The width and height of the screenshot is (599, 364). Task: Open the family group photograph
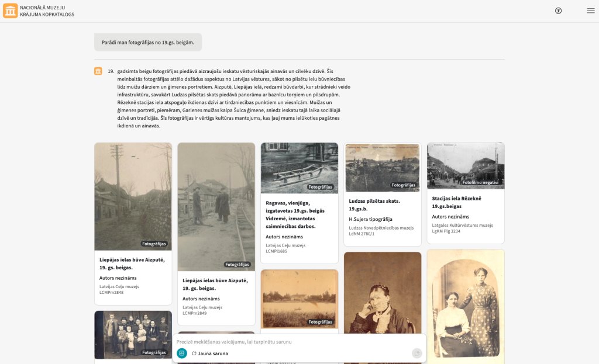[133, 335]
